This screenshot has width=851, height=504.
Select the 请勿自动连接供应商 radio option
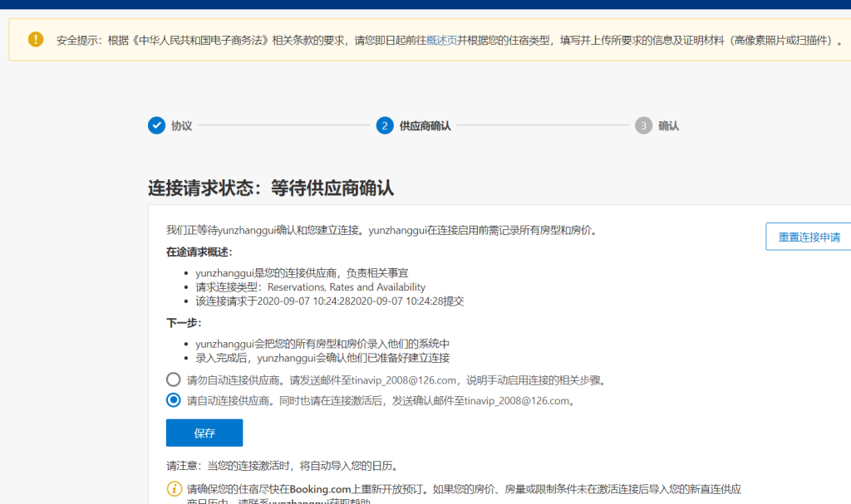(173, 379)
